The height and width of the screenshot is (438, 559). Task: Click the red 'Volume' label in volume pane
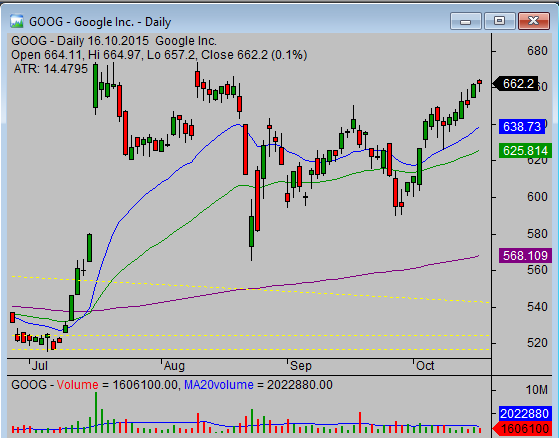coord(77,385)
